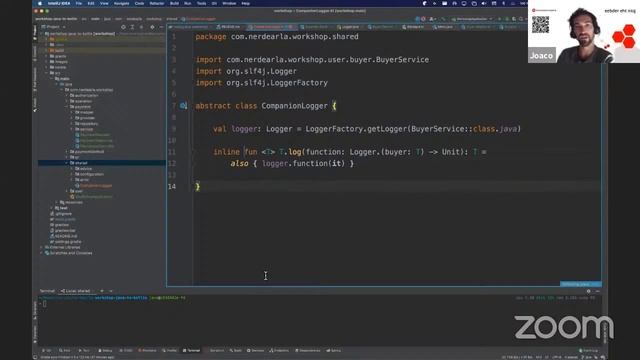640x360 pixels.
Task: Expand External Libraries node
Action: 42,247
